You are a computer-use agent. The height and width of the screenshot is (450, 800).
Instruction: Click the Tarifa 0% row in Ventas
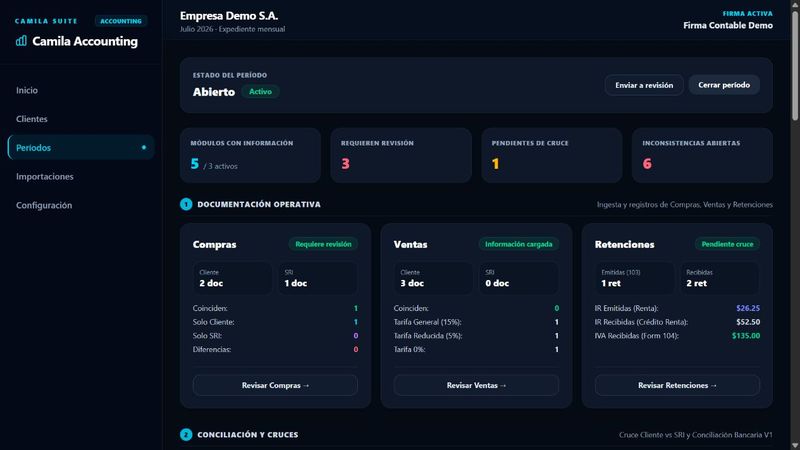(x=476, y=349)
